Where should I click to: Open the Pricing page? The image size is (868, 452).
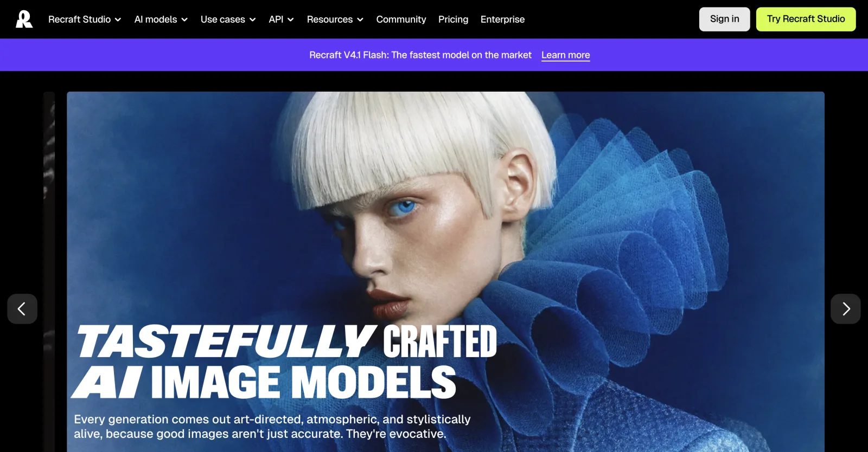[453, 20]
